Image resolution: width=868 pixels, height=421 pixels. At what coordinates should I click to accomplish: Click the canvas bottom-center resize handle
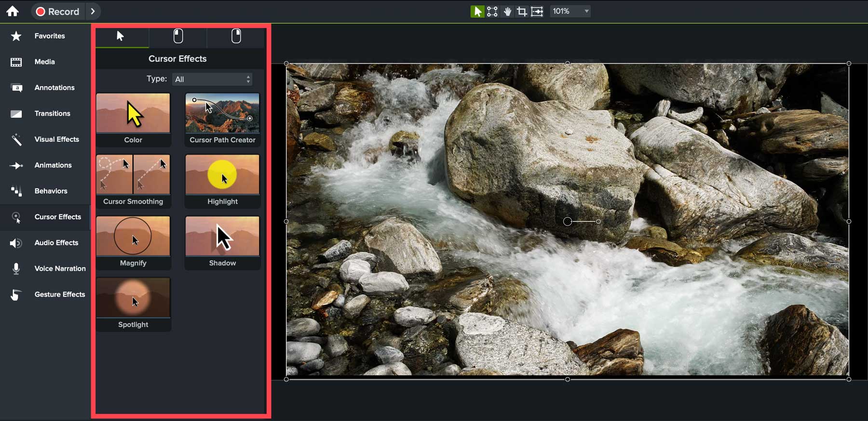[568, 380]
